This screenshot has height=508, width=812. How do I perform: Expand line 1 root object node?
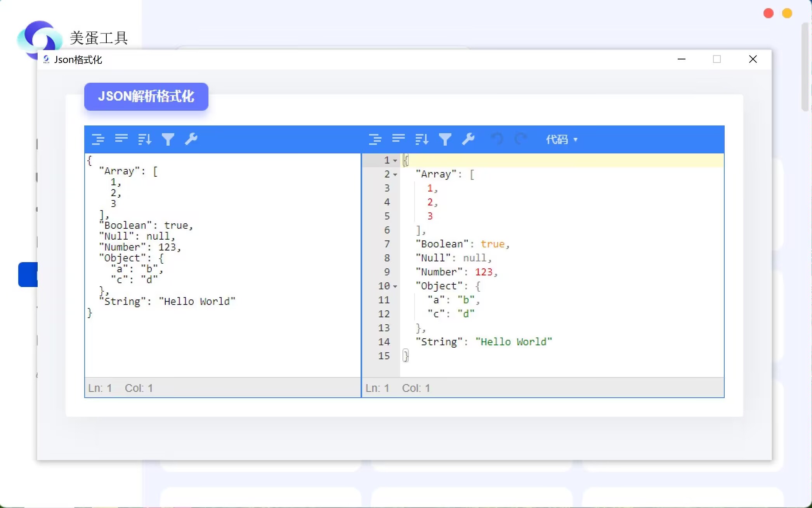[395, 160]
